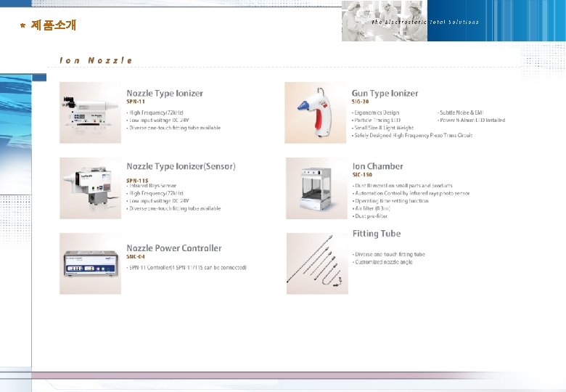
Task: Open the Nozzle Type Ionizer(Sensor) product image
Action: (90, 188)
